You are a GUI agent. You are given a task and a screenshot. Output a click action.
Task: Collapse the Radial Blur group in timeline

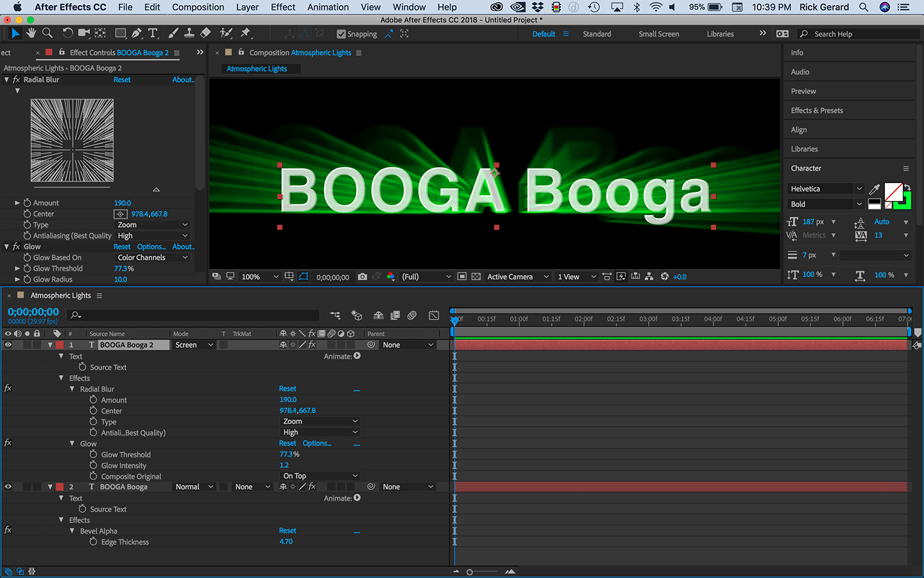pyautogui.click(x=72, y=389)
